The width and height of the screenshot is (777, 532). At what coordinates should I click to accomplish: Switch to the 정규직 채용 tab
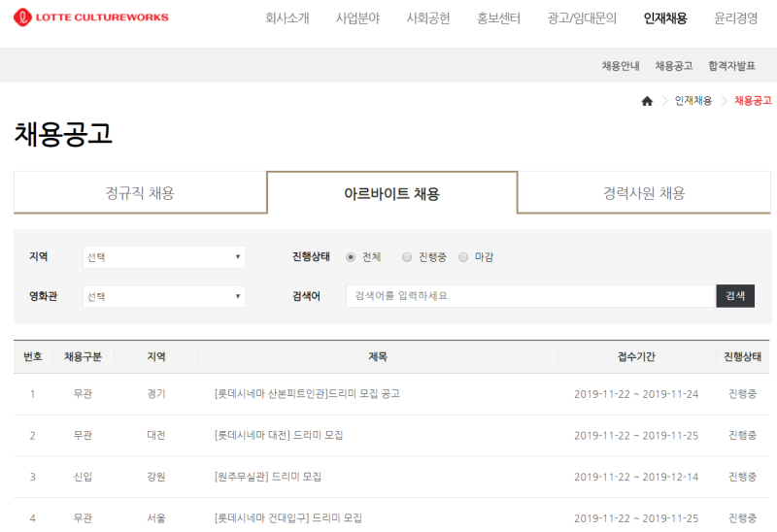pyautogui.click(x=140, y=192)
